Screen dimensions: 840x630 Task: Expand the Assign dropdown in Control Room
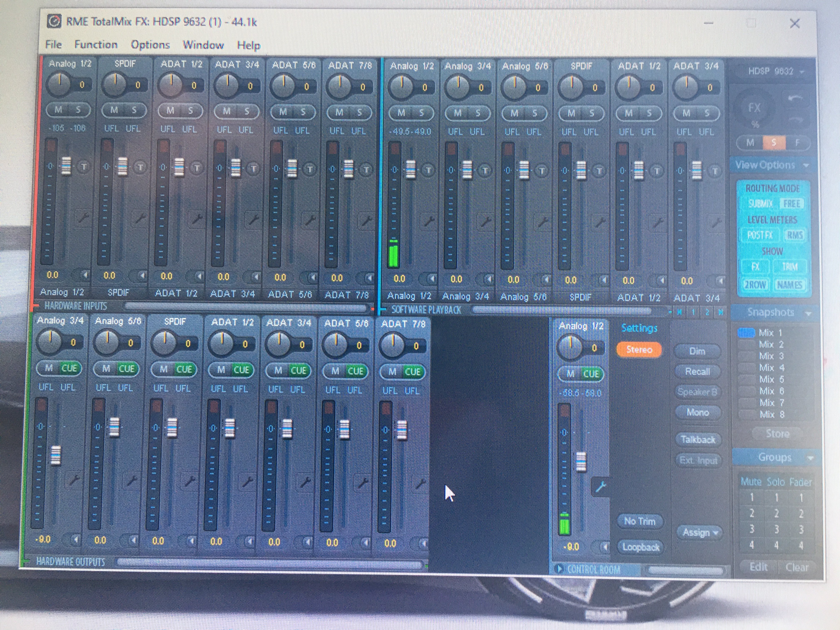(x=699, y=532)
